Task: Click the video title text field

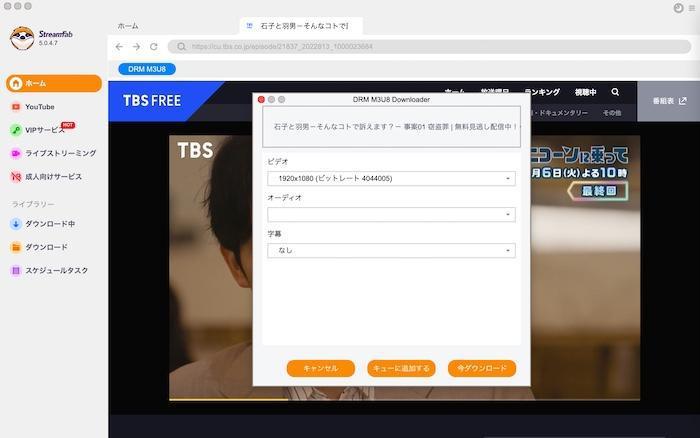Action: click(391, 127)
